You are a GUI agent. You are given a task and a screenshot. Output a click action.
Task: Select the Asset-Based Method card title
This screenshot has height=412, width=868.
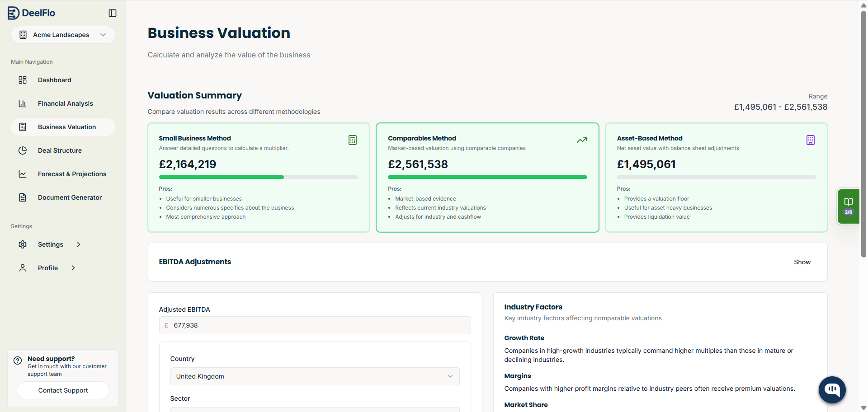pyautogui.click(x=650, y=138)
